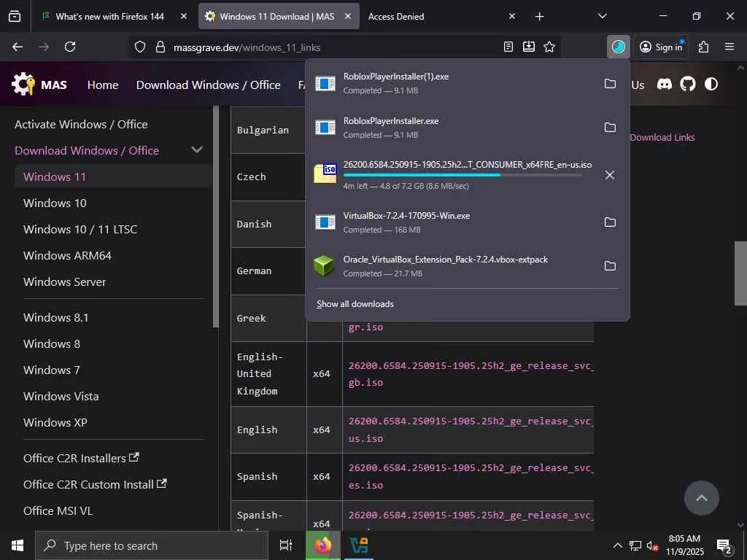
Task: Open list all tabs dropdown
Action: pyautogui.click(x=602, y=16)
